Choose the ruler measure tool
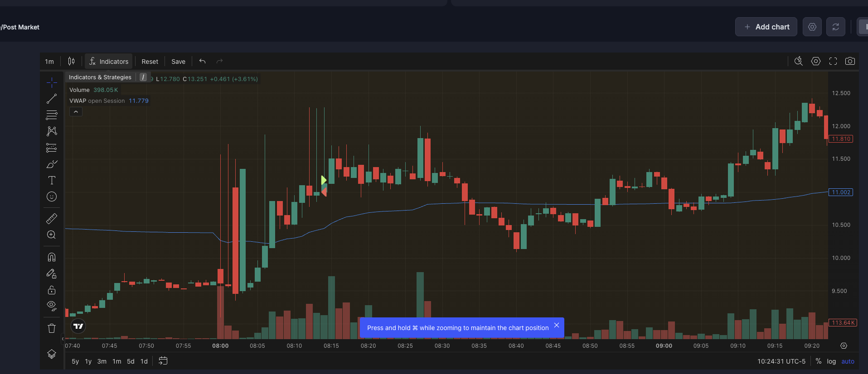This screenshot has height=374, width=868. (x=52, y=219)
